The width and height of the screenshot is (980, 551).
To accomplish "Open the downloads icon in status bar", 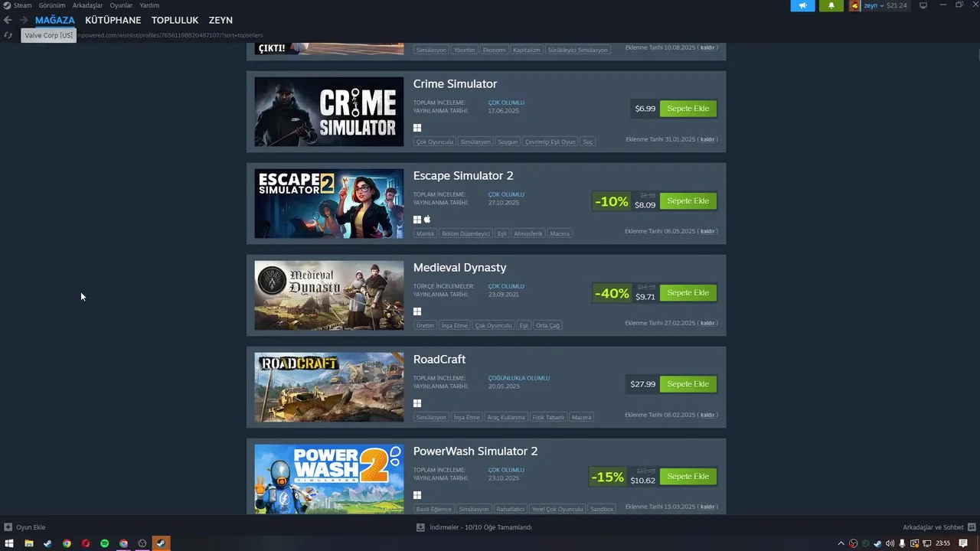I will (420, 527).
